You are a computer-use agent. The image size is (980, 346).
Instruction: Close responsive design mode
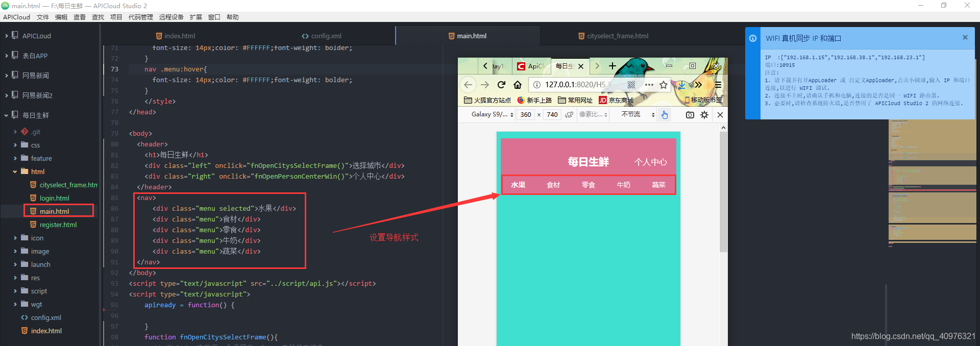click(x=720, y=115)
